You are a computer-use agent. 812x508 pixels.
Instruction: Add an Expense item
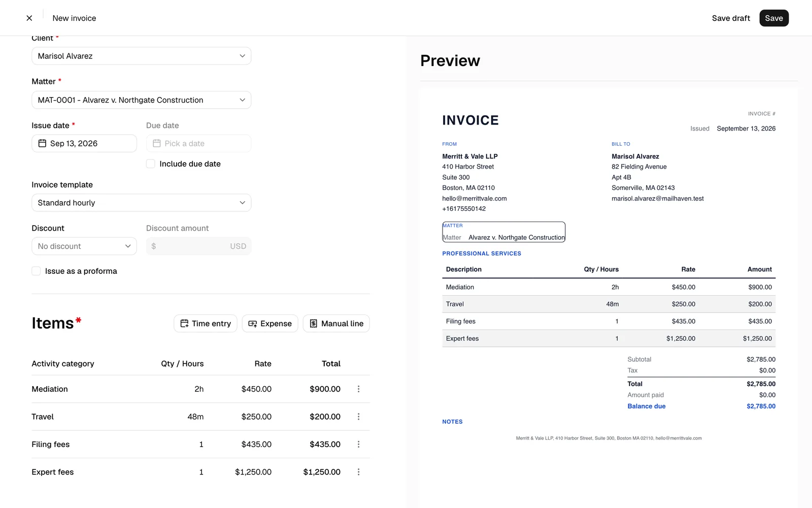(270, 324)
